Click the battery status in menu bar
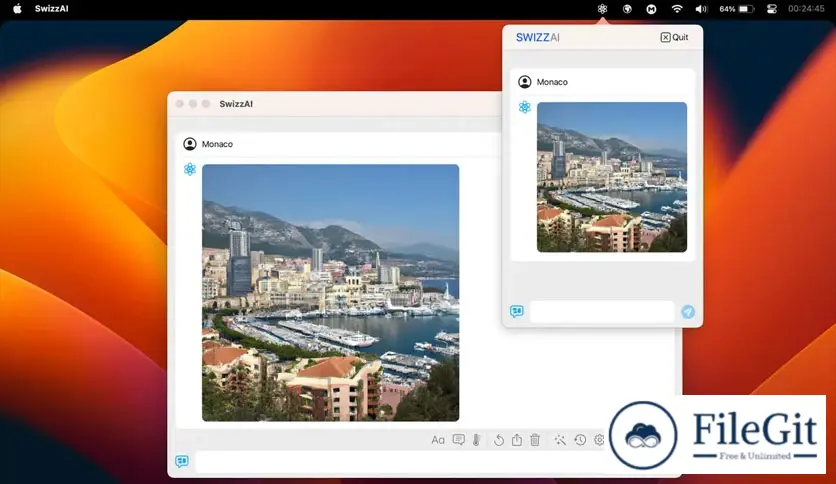This screenshot has width=836, height=484. point(736,9)
